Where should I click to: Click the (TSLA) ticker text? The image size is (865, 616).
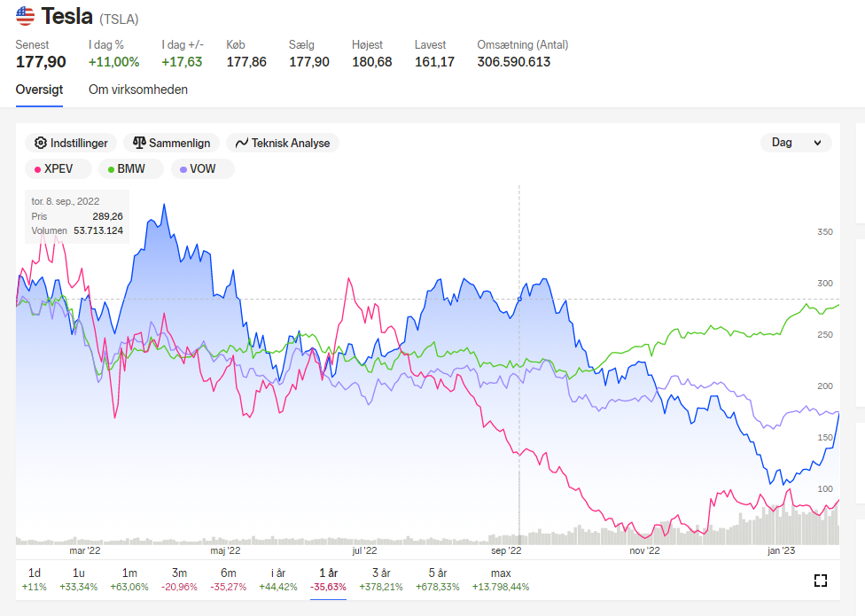tap(119, 19)
